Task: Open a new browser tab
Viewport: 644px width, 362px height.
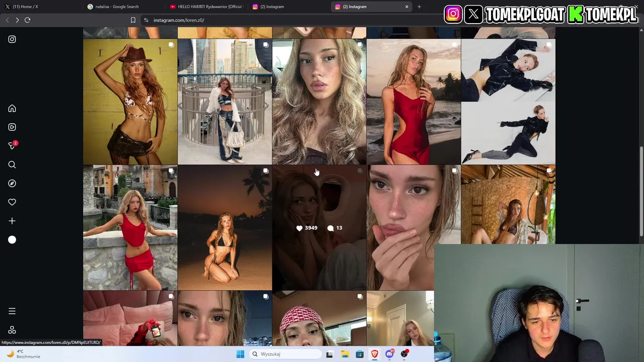Action: [419, 7]
